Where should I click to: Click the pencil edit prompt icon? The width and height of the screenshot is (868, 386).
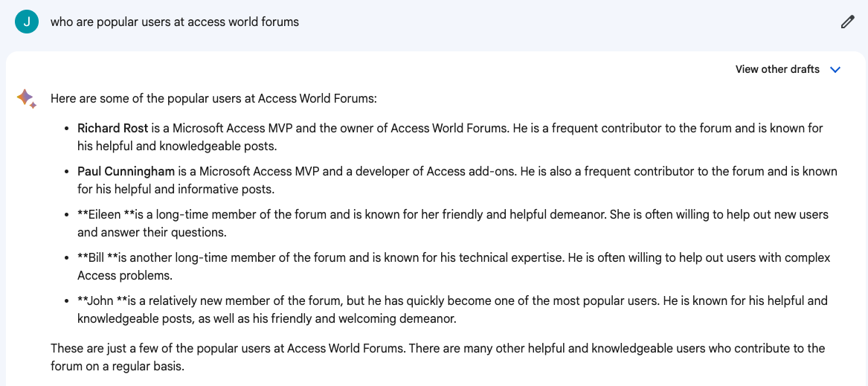(847, 22)
